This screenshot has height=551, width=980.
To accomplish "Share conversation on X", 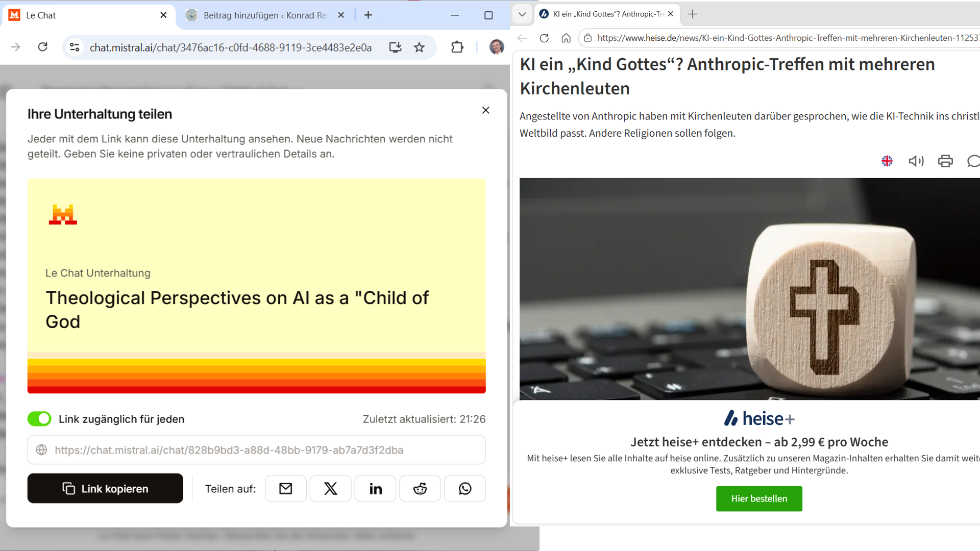I will pos(331,489).
